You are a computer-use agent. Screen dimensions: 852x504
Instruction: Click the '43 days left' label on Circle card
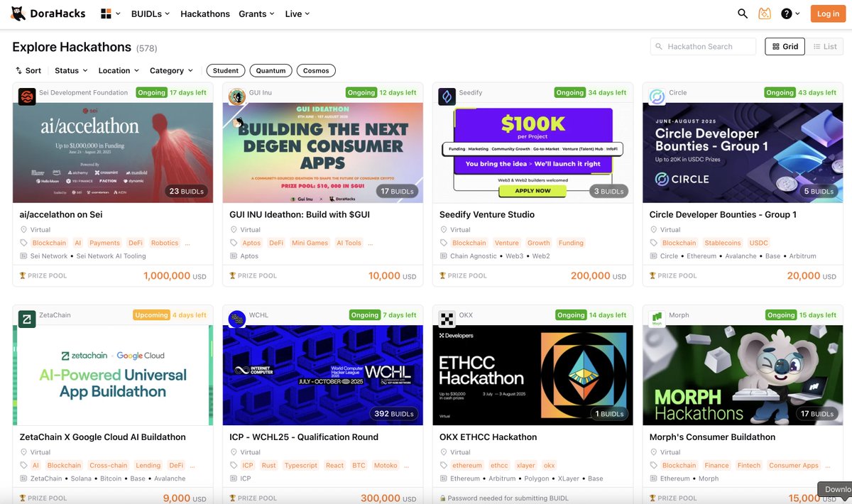click(x=817, y=92)
